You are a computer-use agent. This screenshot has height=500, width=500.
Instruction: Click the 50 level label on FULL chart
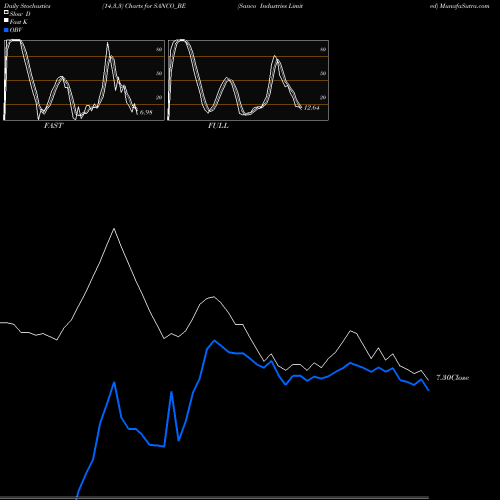323,73
